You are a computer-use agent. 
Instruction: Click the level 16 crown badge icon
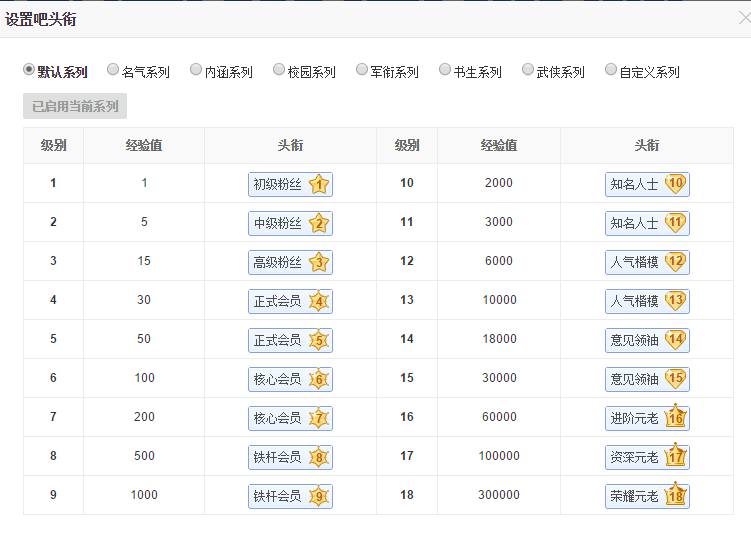676,417
